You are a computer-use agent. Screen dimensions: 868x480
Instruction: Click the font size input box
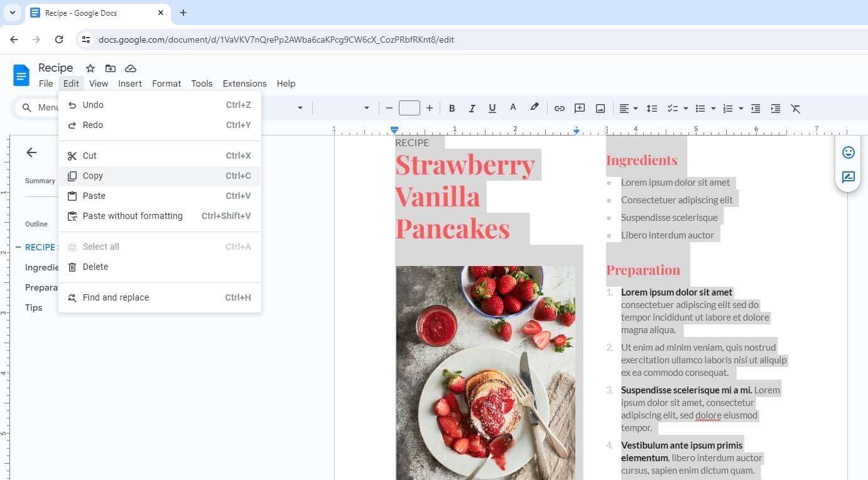coord(410,108)
